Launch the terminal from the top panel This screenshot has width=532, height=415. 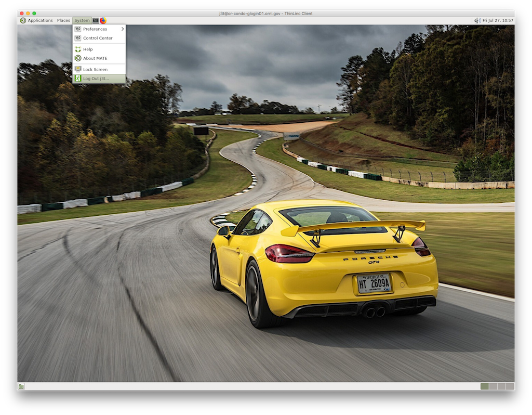click(96, 20)
